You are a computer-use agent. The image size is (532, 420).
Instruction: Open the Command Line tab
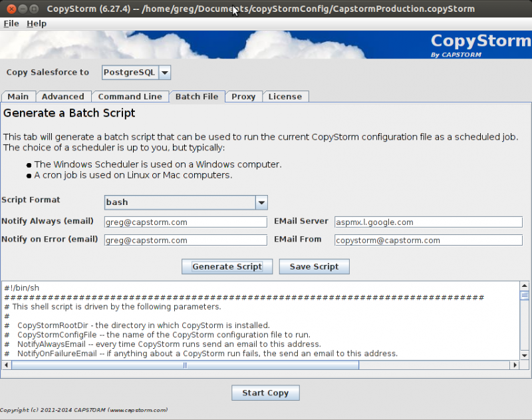coord(130,97)
